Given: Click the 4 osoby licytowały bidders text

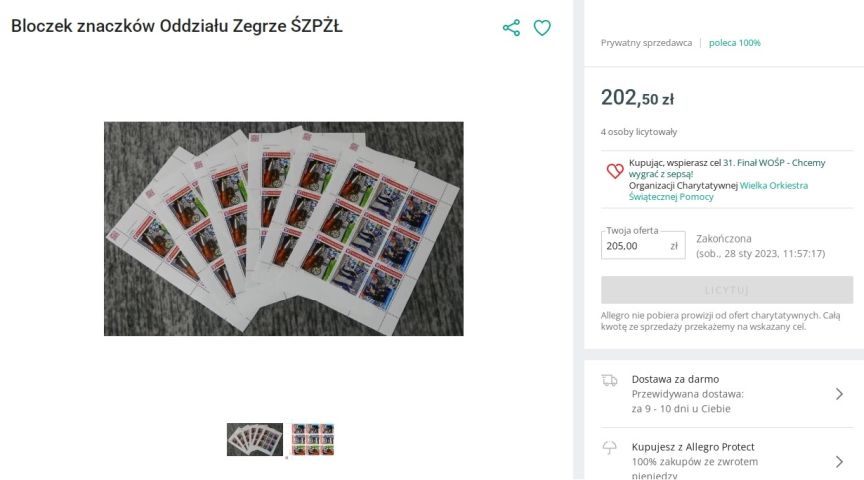Looking at the screenshot, I should tap(639, 132).
